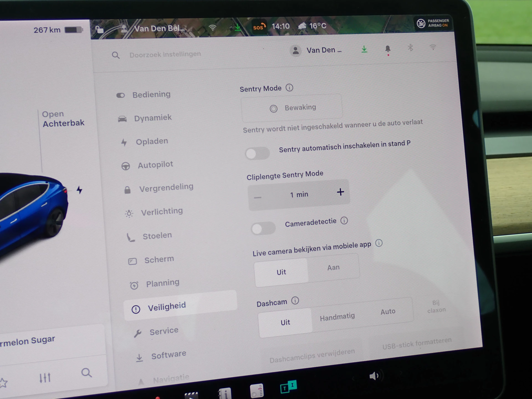Image resolution: width=532 pixels, height=399 pixels.
Task: Click Sentry Mode info icon
Action: 289,88
